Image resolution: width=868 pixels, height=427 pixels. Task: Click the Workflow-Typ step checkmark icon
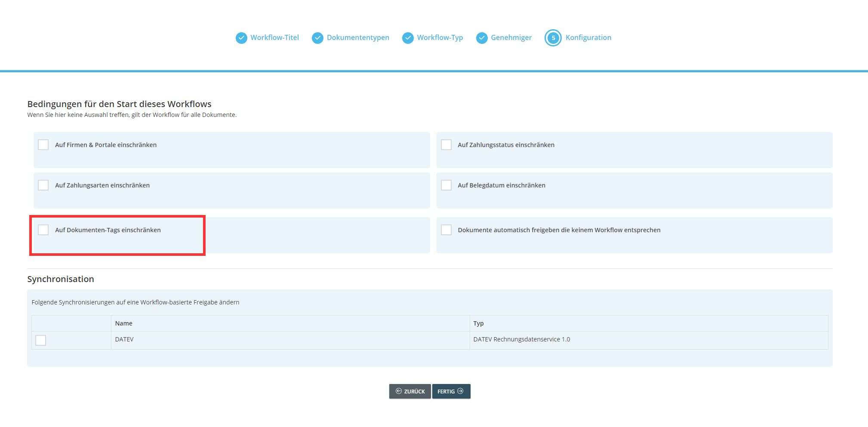408,38
